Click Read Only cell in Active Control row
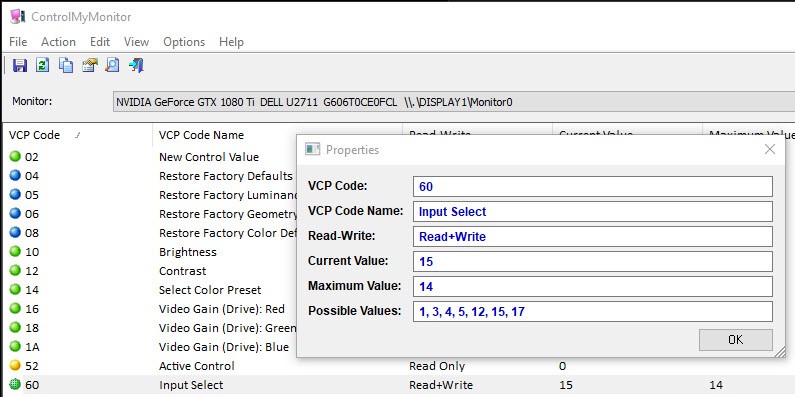 (437, 366)
